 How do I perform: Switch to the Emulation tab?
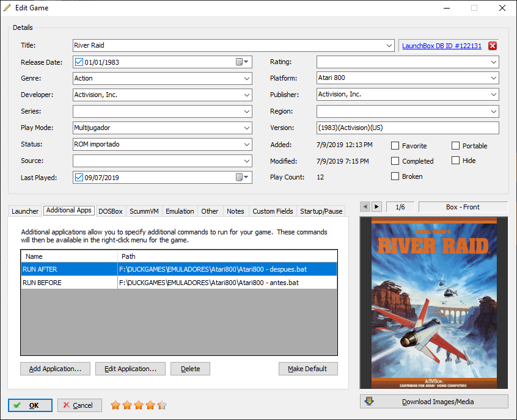[x=180, y=211]
